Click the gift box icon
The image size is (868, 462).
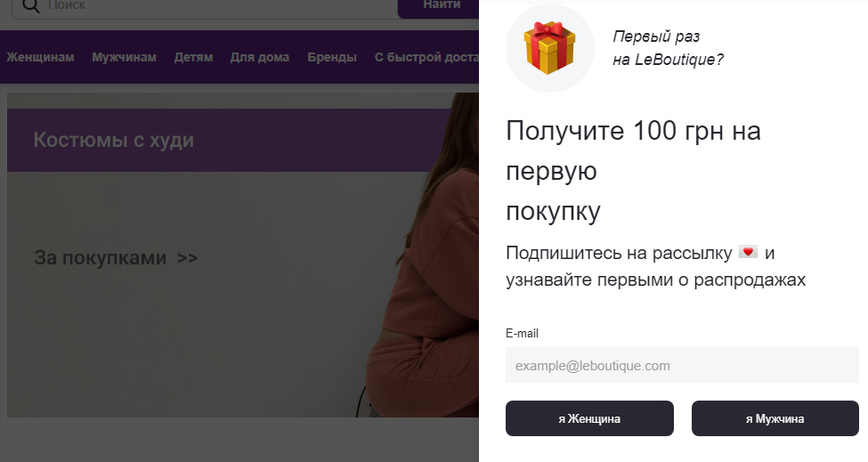pos(549,49)
